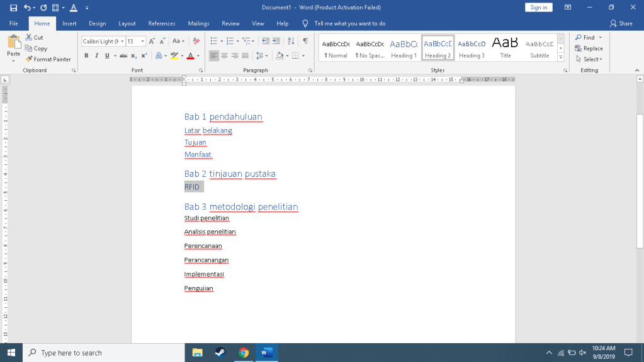Image resolution: width=644 pixels, height=362 pixels.
Task: Click the Windows taskbar search box
Action: click(x=104, y=353)
